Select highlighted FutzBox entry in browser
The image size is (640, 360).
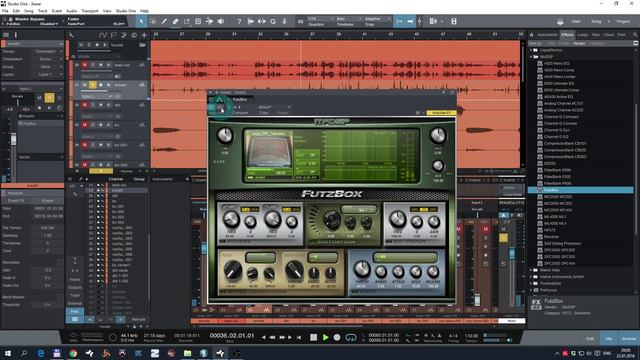580,190
